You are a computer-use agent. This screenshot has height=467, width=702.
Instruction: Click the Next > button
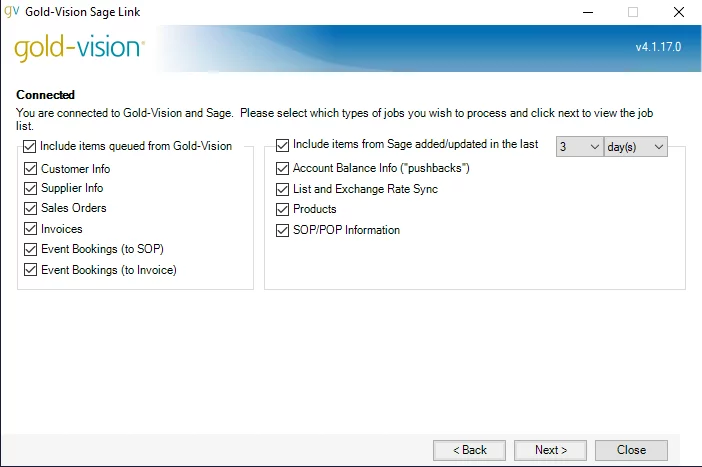[550, 450]
